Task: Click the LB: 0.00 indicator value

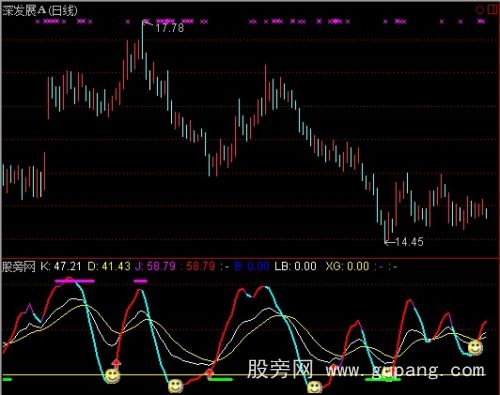Action: 295,266
